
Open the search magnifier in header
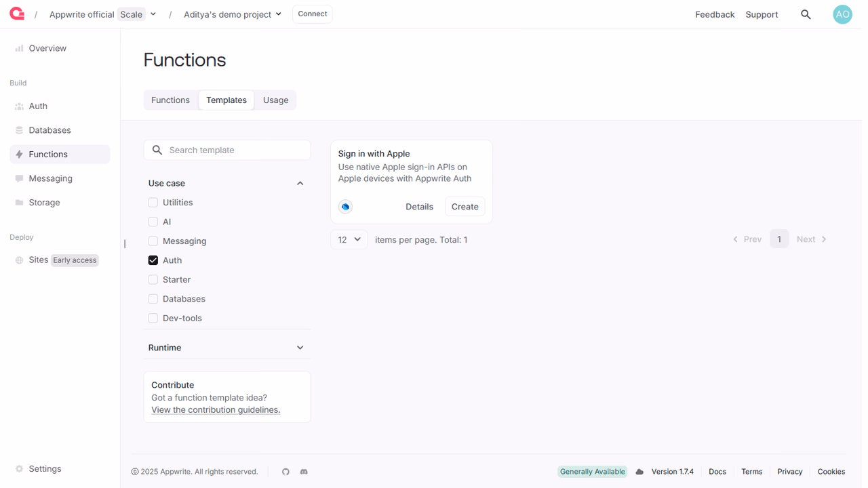(806, 14)
